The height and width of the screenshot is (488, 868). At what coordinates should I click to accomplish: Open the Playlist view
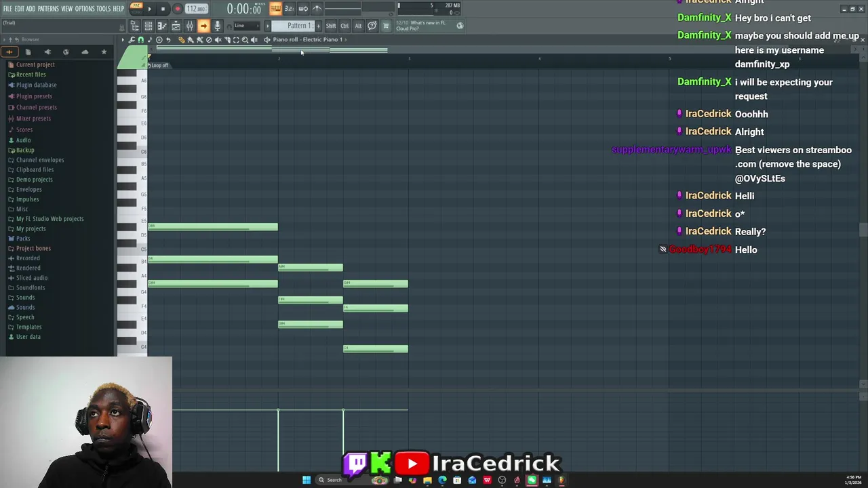click(x=135, y=26)
